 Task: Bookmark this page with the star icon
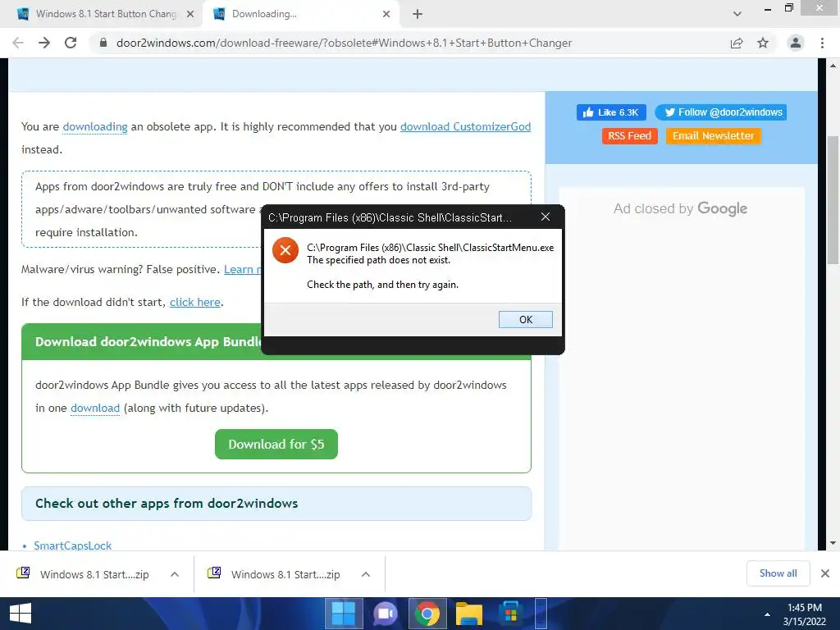coord(763,43)
